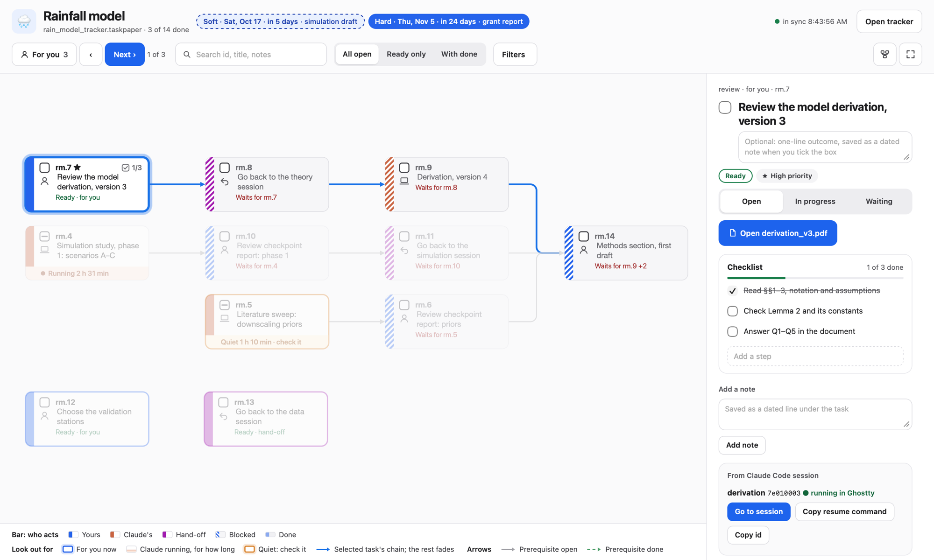Screen dimensions: 934x560
Task: Click the person icon on rm.12 card
Action: [44, 416]
